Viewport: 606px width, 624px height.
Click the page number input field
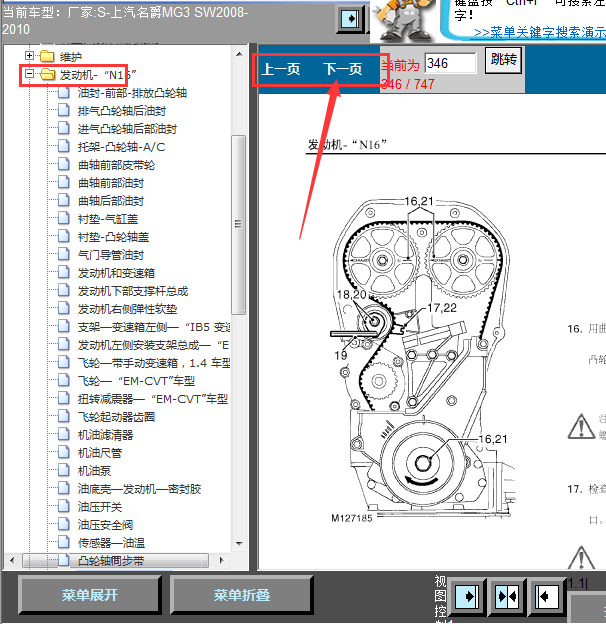click(x=450, y=63)
